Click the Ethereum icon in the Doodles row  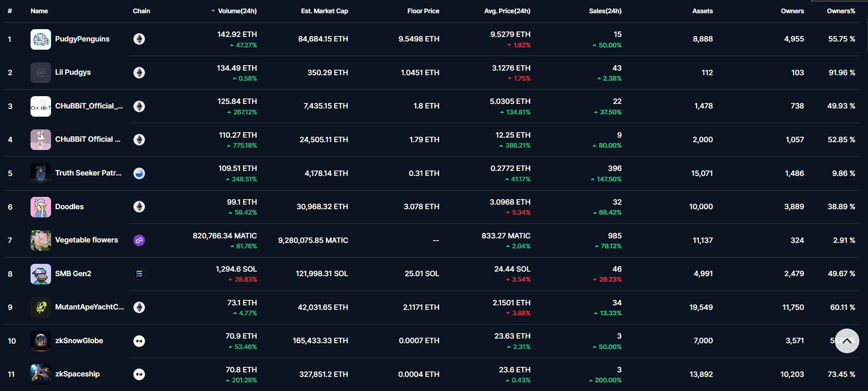pos(139,207)
